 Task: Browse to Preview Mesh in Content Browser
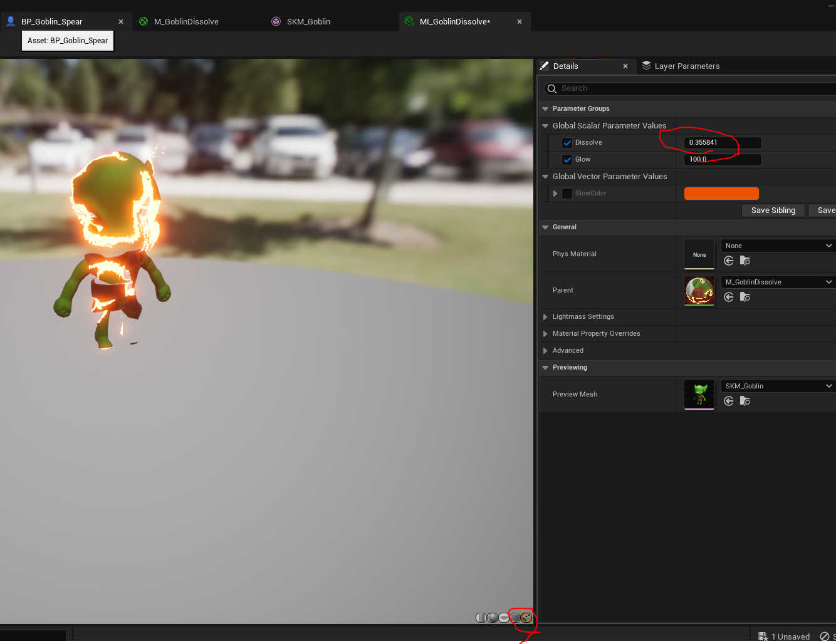(x=745, y=401)
